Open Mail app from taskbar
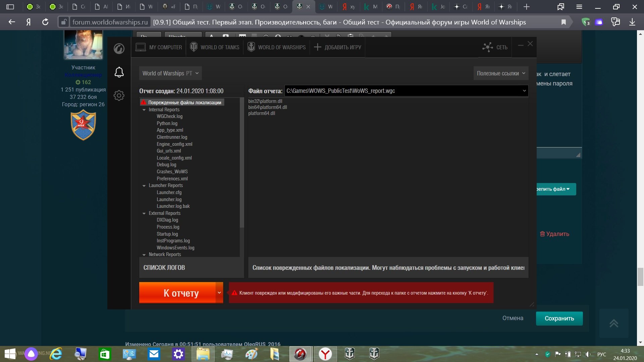 (x=154, y=354)
